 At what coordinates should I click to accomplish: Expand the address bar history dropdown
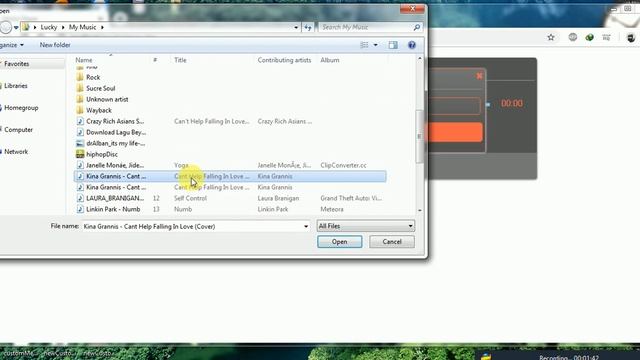pos(296,27)
